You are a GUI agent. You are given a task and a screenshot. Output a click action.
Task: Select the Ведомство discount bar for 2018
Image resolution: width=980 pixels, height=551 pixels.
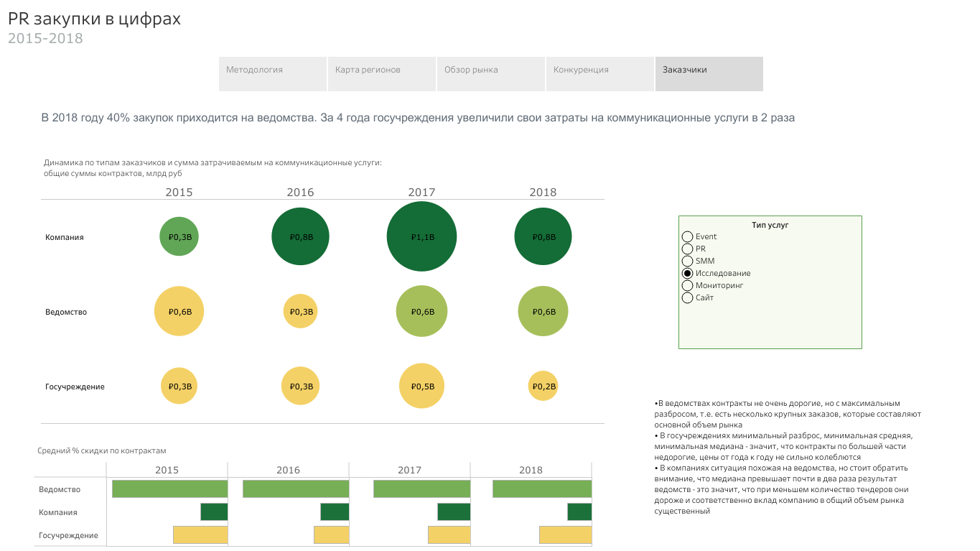click(x=542, y=489)
